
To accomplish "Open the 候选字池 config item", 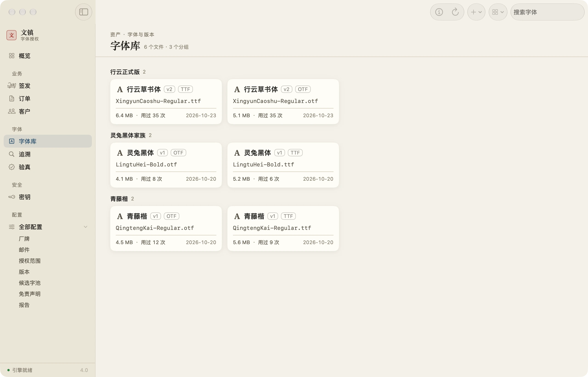I will [30, 283].
